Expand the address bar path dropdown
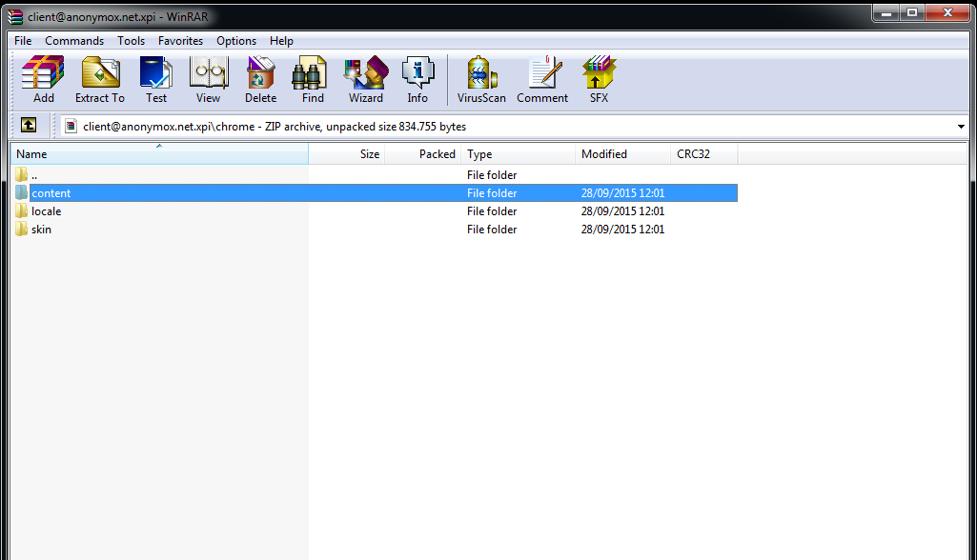The height and width of the screenshot is (560, 977). tap(961, 127)
